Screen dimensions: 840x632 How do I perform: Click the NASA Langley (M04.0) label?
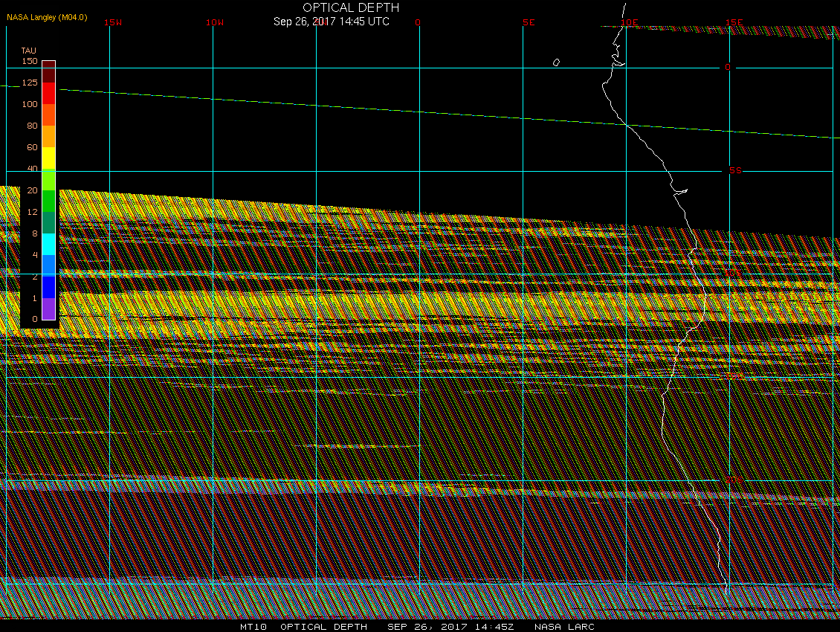[x=46, y=17]
